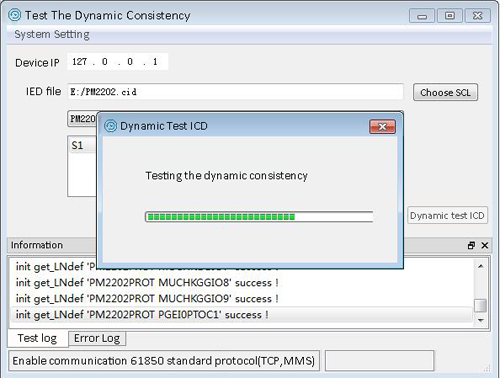Screen dimensions: 500x378
Task: Click the dynamic consistency progress bar
Action: point(259,217)
